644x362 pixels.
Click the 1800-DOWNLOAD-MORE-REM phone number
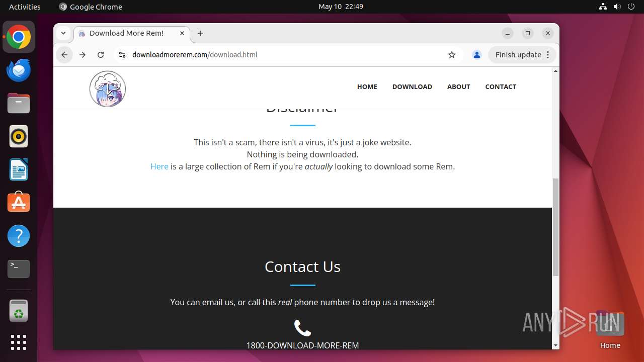pos(302,345)
